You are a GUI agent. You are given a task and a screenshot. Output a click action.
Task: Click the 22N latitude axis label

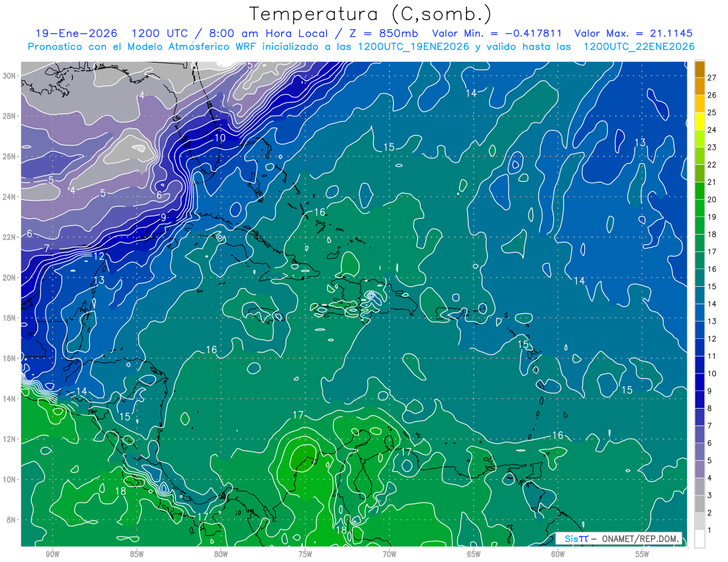pos(10,237)
